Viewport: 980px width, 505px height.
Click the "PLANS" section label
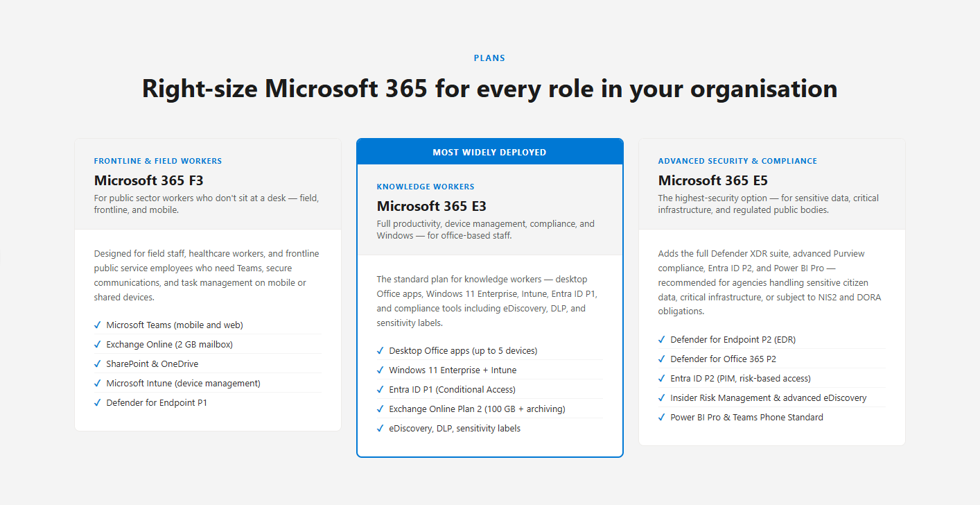coord(489,58)
